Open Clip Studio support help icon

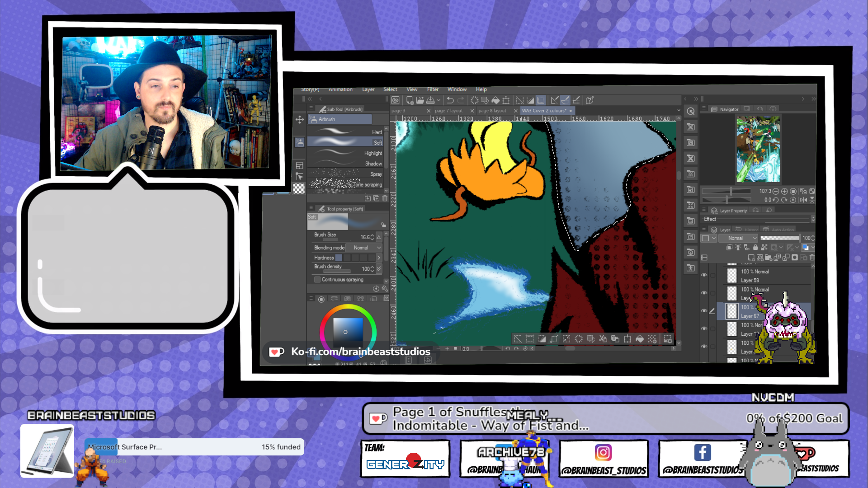pyautogui.click(x=590, y=100)
